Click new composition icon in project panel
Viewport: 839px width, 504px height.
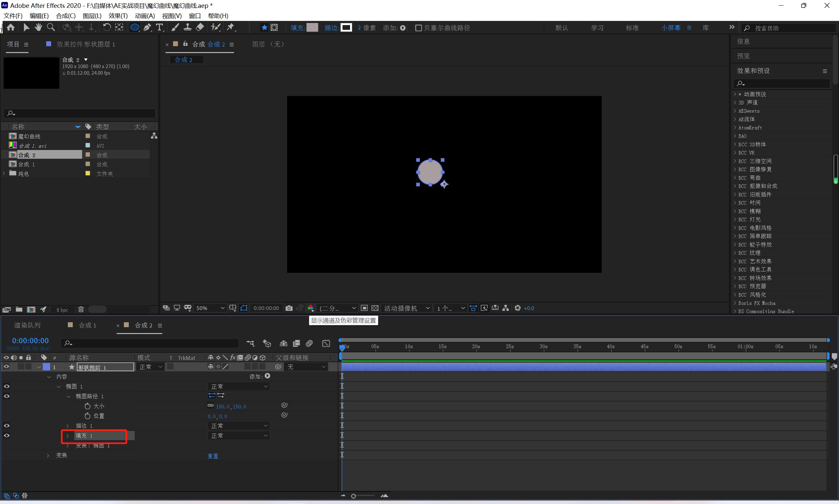(x=31, y=309)
